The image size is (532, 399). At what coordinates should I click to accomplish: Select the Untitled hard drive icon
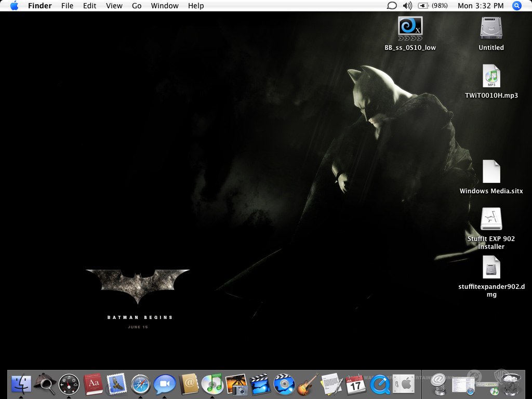pyautogui.click(x=491, y=34)
